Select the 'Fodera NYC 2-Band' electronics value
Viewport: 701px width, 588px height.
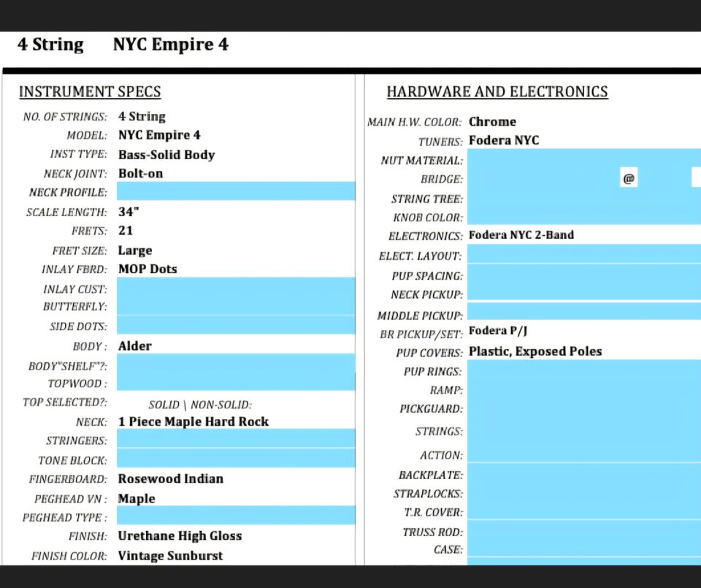521,234
